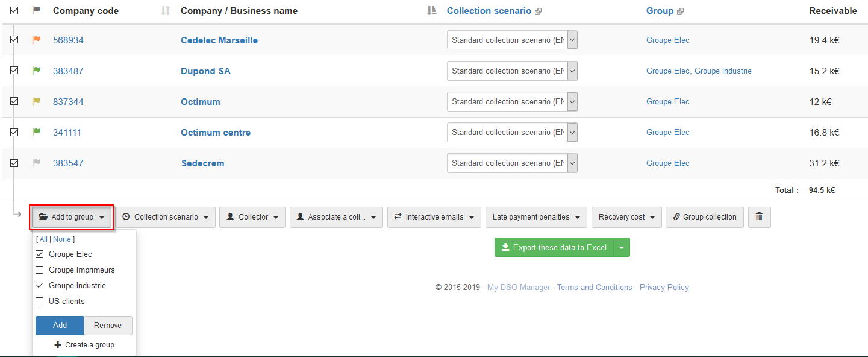Click the trash delete icon button
This screenshot has height=357, width=868.
click(x=759, y=217)
